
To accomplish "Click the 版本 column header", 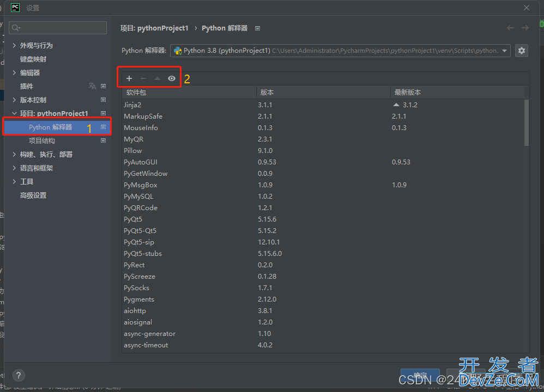I will pos(323,92).
